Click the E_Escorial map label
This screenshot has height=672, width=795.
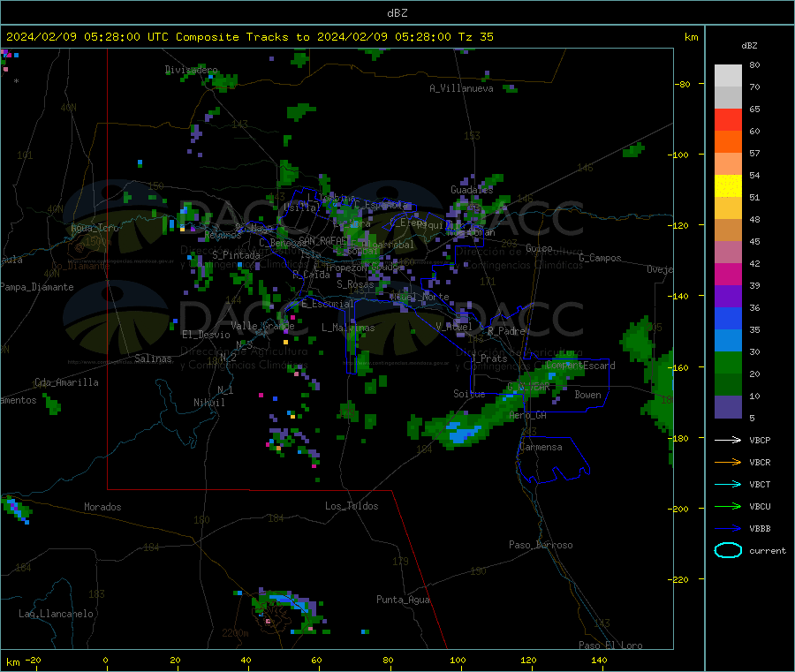coord(328,304)
